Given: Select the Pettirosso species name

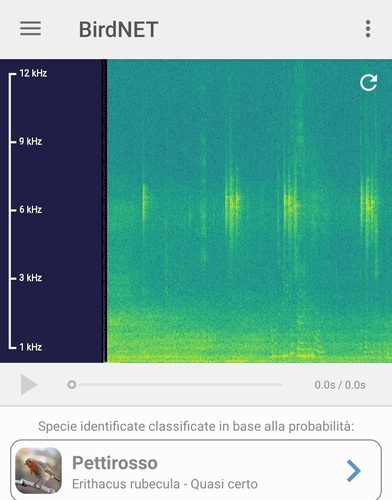Looking at the screenshot, I should [x=115, y=463].
